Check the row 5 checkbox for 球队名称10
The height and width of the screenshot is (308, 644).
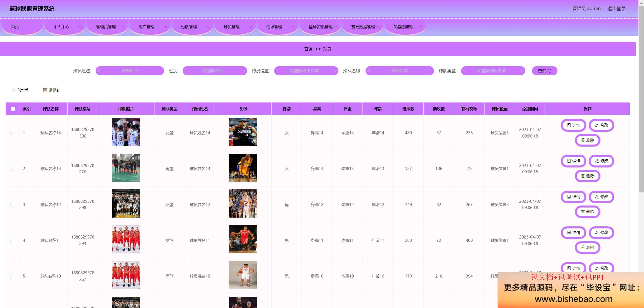coord(12,276)
